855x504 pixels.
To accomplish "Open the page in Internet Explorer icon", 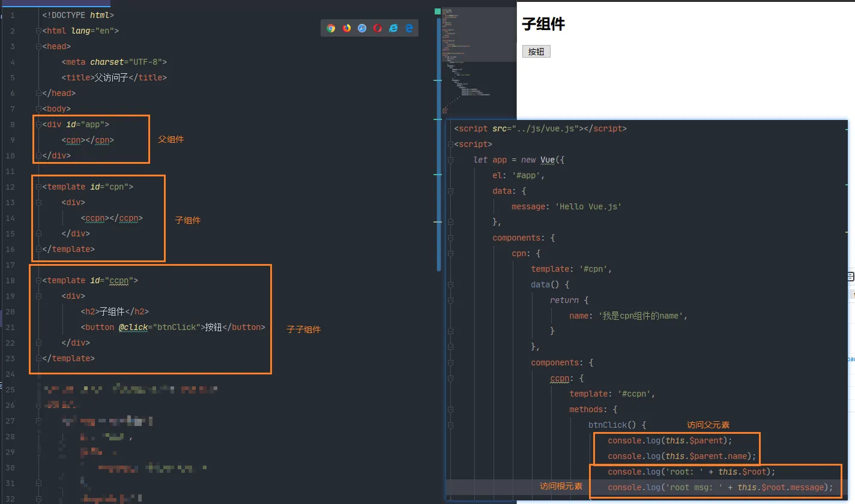I will pyautogui.click(x=393, y=28).
